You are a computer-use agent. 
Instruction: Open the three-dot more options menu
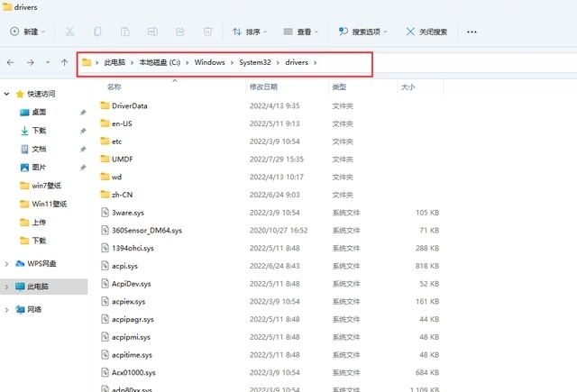[x=472, y=32]
